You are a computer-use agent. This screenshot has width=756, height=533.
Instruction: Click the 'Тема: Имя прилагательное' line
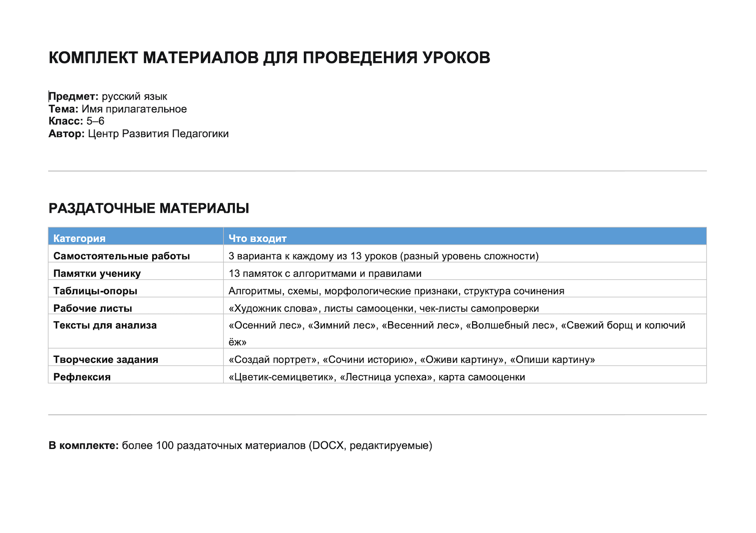pyautogui.click(x=118, y=109)
